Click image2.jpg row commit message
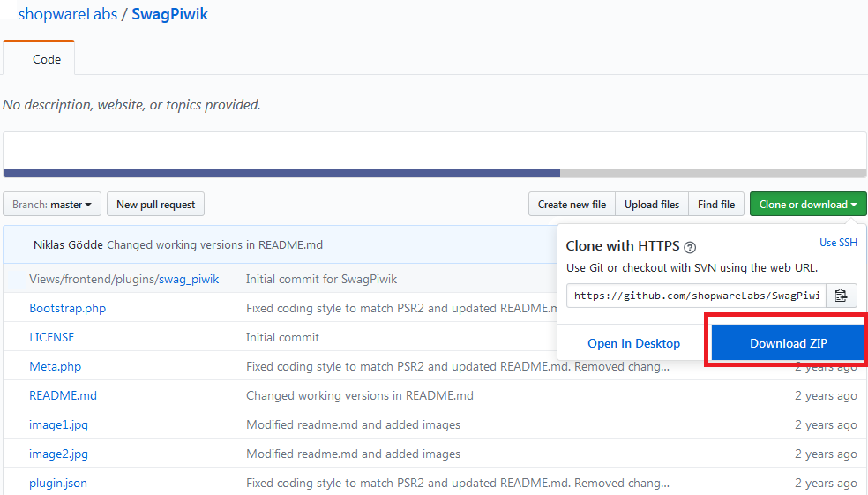Image resolution: width=868 pixels, height=495 pixels. [353, 454]
